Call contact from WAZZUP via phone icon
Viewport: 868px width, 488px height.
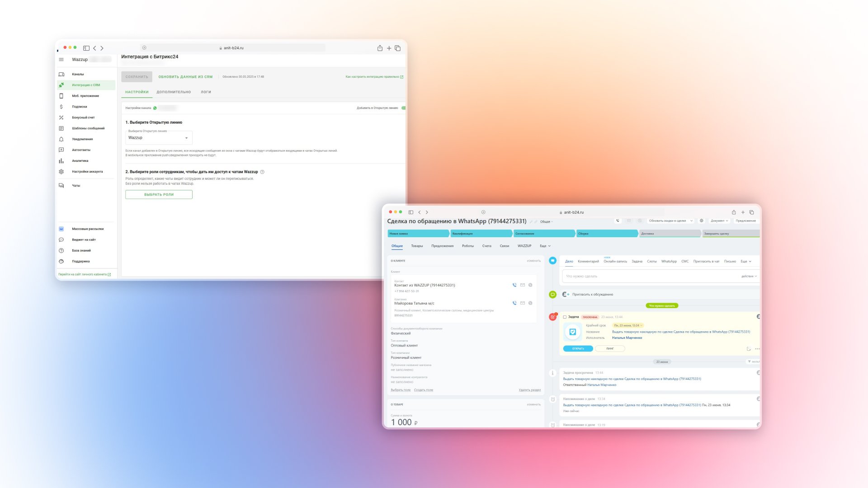coord(514,285)
